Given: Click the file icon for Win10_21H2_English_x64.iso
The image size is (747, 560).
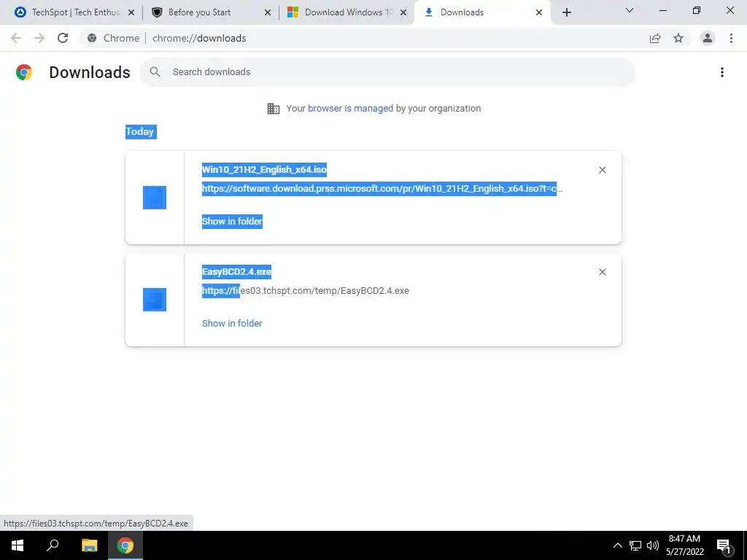Looking at the screenshot, I should tap(155, 198).
